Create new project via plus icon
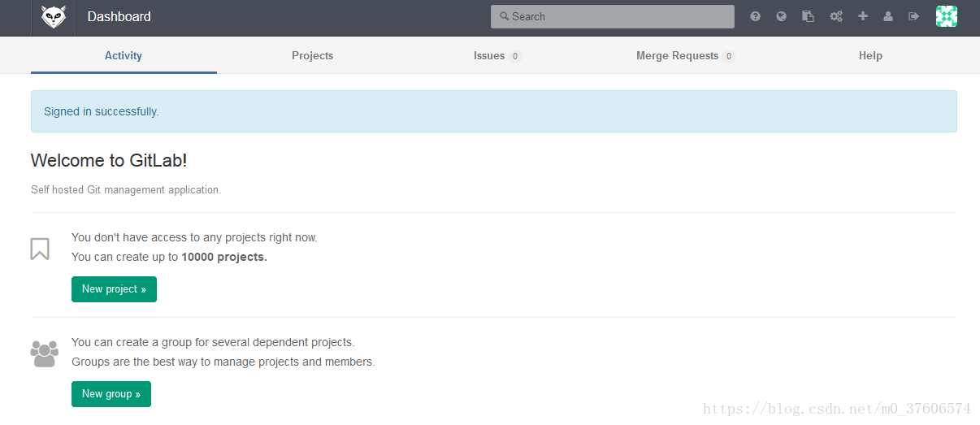The image size is (980, 425). click(x=863, y=16)
